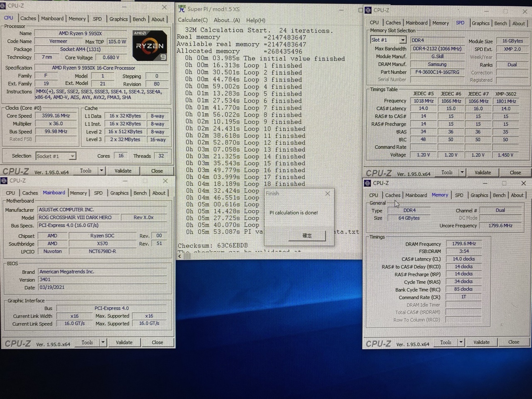The height and width of the screenshot is (399, 532).
Task: Click CPU-Z app icon in top-left window titlebar
Action: click(3, 6)
